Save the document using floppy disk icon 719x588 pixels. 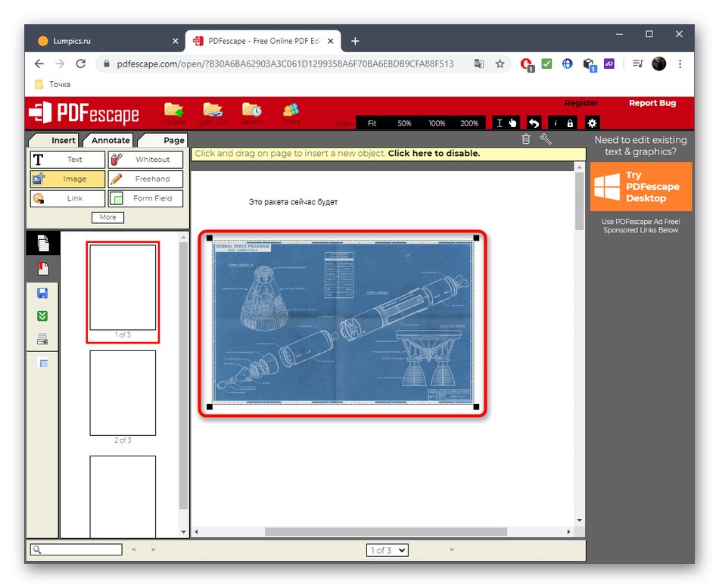[x=42, y=293]
